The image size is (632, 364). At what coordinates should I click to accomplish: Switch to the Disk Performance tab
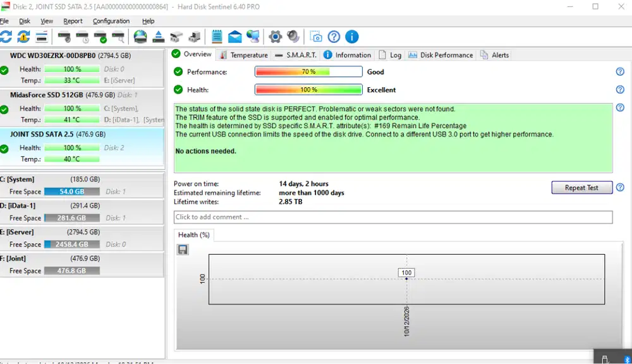[441, 55]
